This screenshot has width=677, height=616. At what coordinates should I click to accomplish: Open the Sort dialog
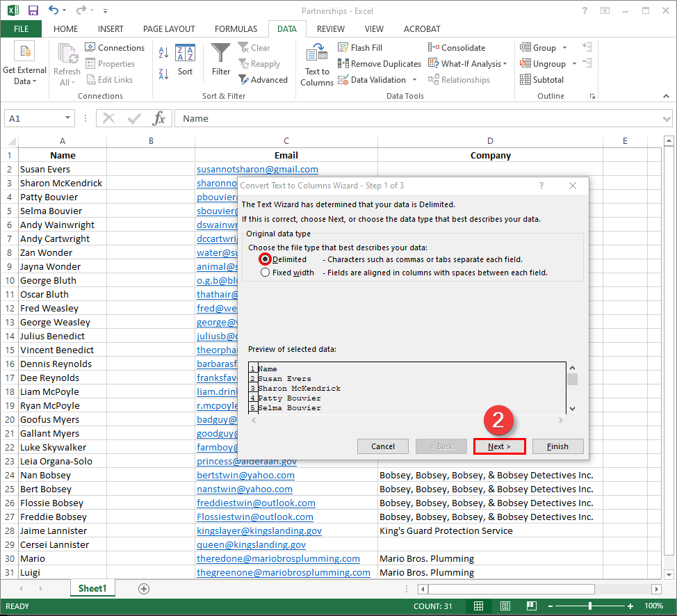[x=185, y=60]
